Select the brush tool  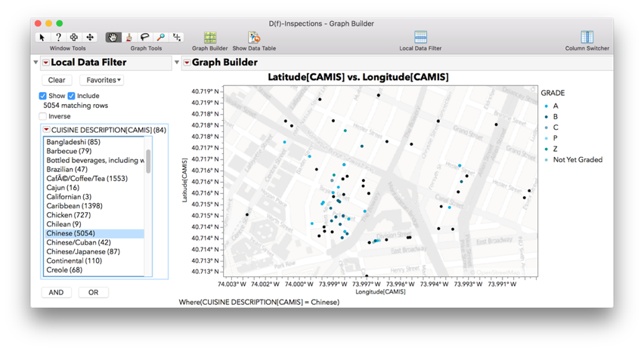(129, 37)
